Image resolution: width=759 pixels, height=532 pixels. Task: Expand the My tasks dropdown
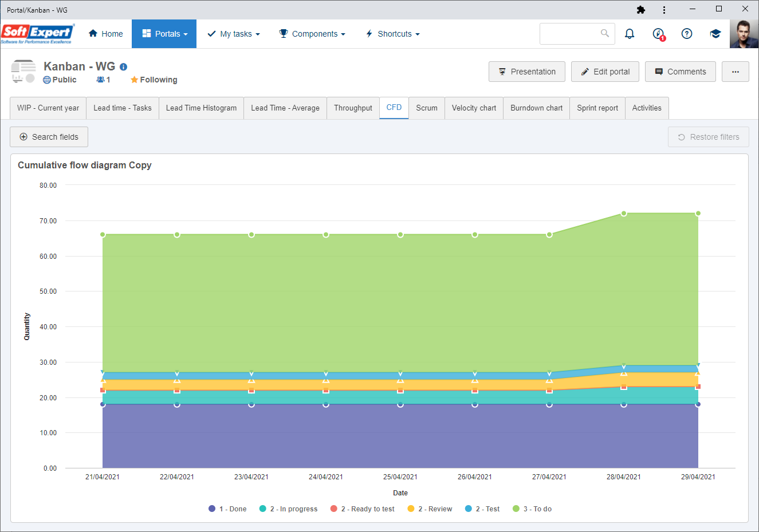pyautogui.click(x=234, y=34)
